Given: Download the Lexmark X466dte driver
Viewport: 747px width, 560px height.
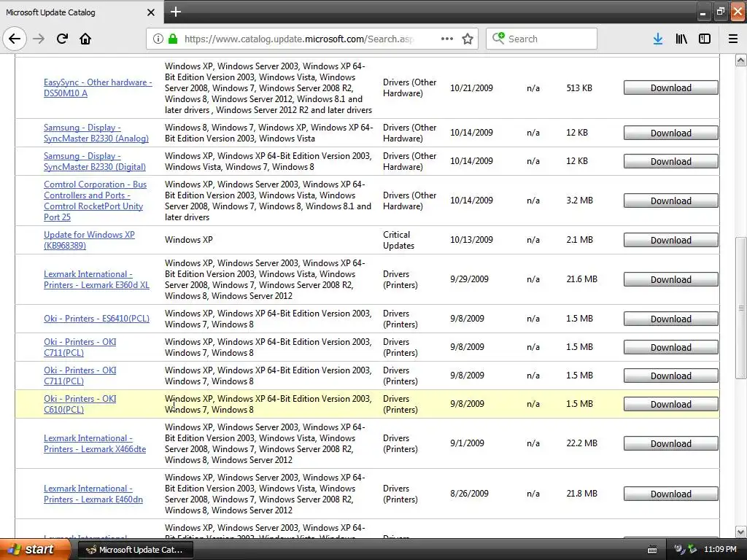Looking at the screenshot, I should (x=671, y=443).
